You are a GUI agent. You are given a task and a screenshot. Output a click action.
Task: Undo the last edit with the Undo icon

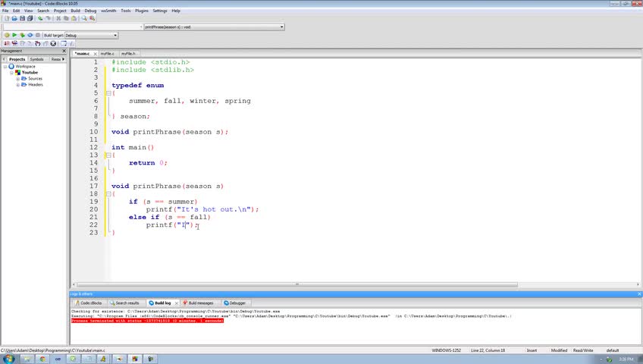(40, 18)
